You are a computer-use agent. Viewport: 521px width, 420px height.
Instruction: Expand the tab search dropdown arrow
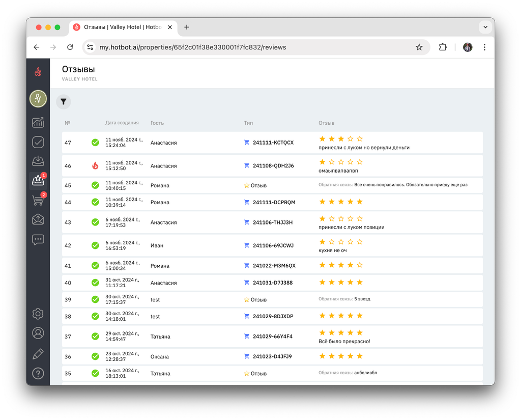pyautogui.click(x=485, y=27)
